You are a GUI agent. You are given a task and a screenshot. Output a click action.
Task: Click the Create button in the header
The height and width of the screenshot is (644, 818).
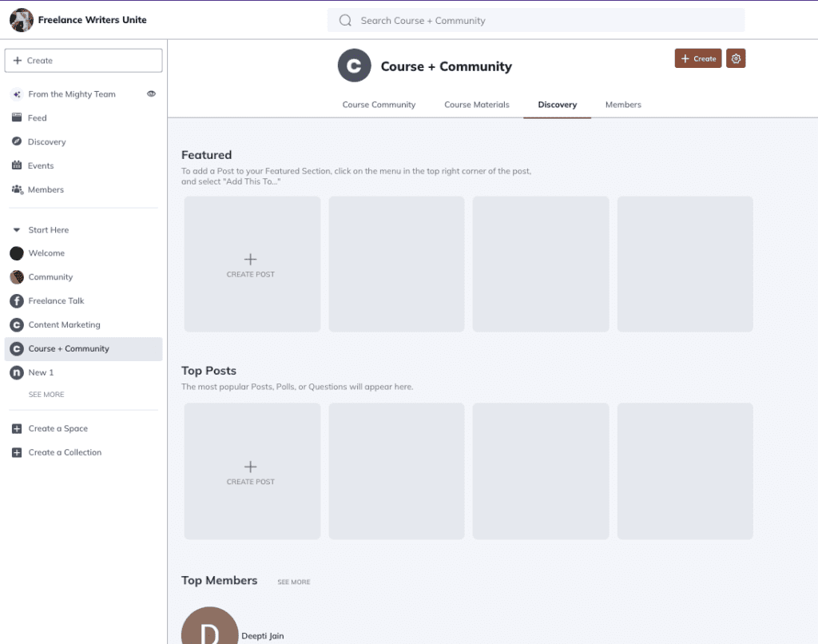(697, 58)
